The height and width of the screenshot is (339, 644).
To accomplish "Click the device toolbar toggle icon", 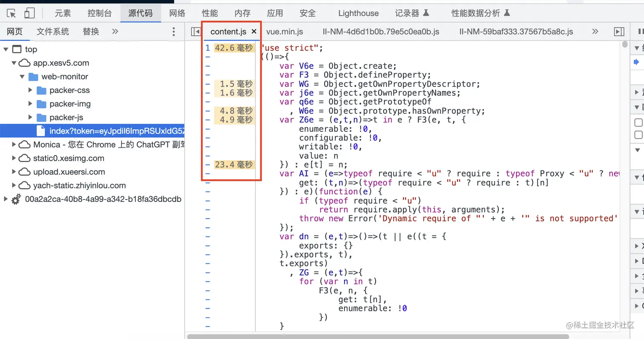I will coord(29,13).
